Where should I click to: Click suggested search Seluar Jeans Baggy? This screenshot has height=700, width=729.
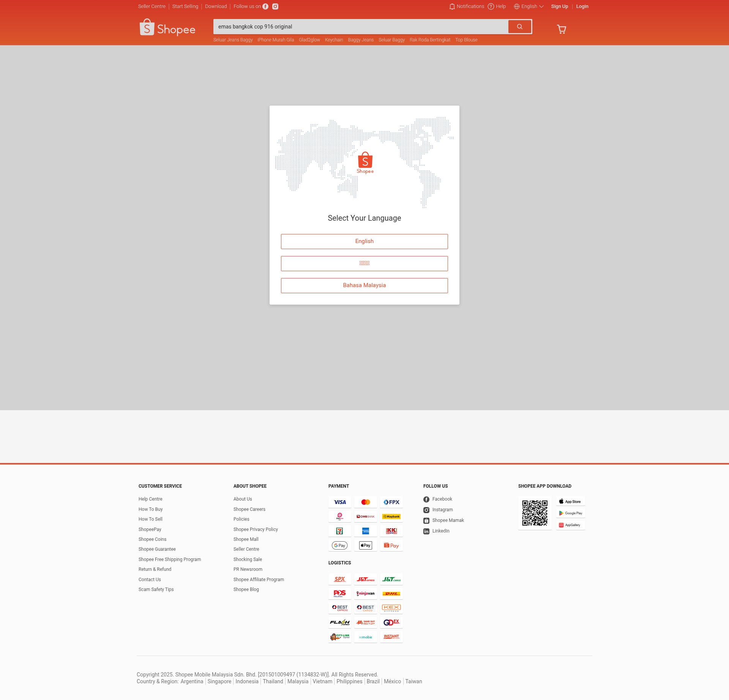[x=233, y=40]
